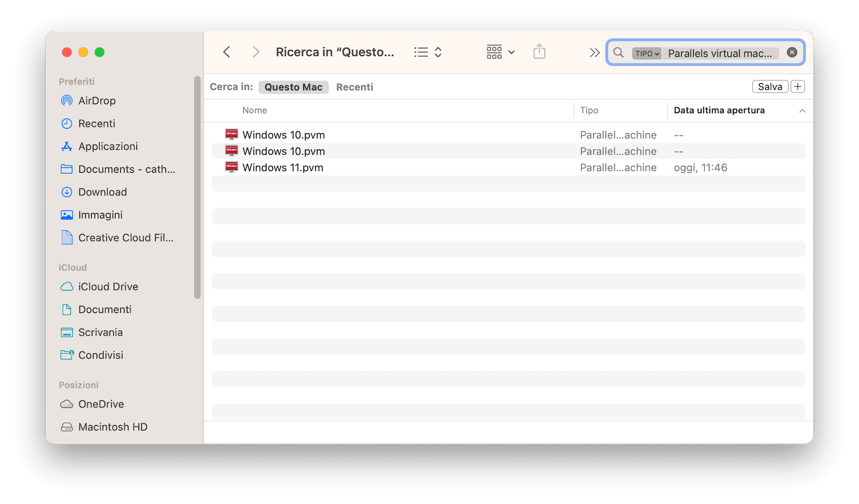
Task: Click the green zoom window button
Action: click(99, 52)
